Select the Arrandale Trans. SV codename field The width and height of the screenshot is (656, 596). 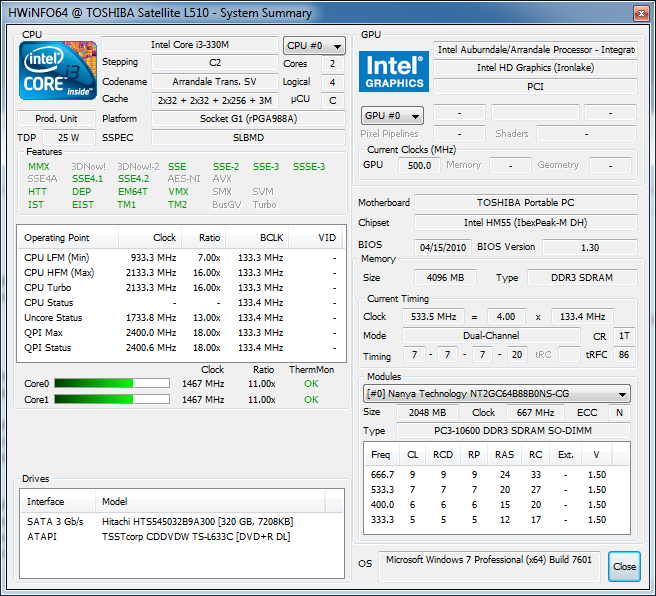point(215,82)
